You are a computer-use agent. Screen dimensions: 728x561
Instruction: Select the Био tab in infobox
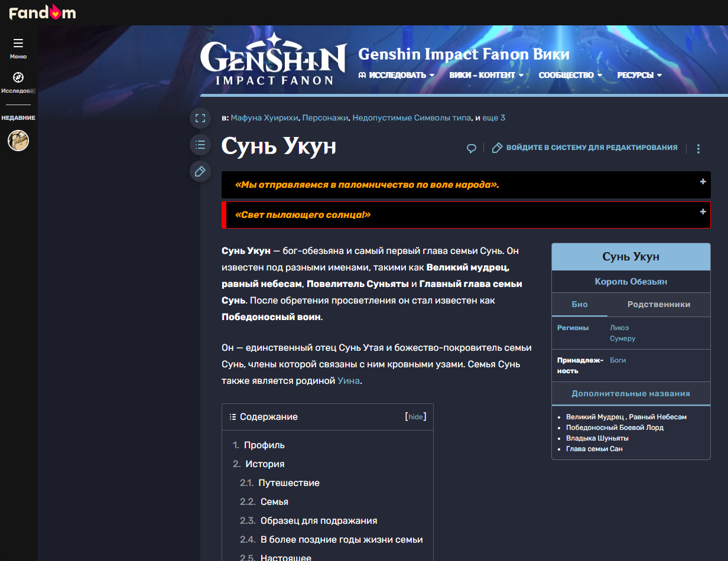pyautogui.click(x=579, y=304)
